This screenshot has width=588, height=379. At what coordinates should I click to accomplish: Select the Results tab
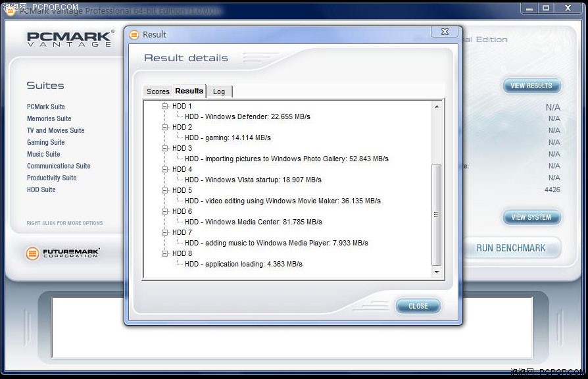tap(189, 91)
